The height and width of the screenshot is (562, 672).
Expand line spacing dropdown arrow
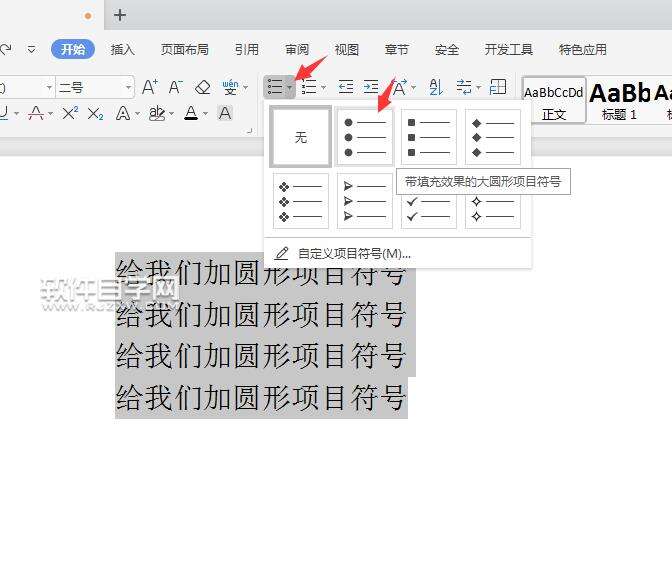tap(478, 87)
